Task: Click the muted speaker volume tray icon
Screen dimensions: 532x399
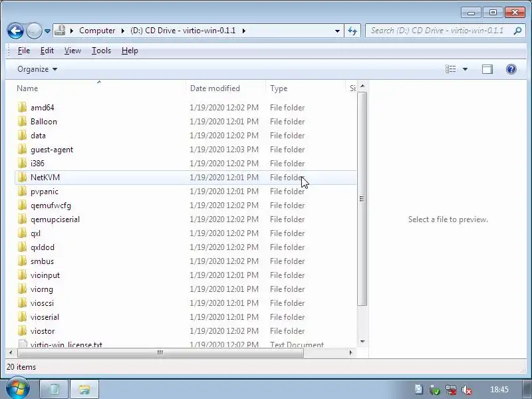Action: pos(467,390)
